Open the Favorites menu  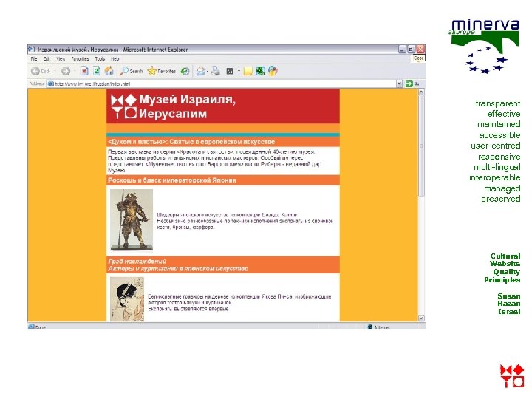[80, 58]
